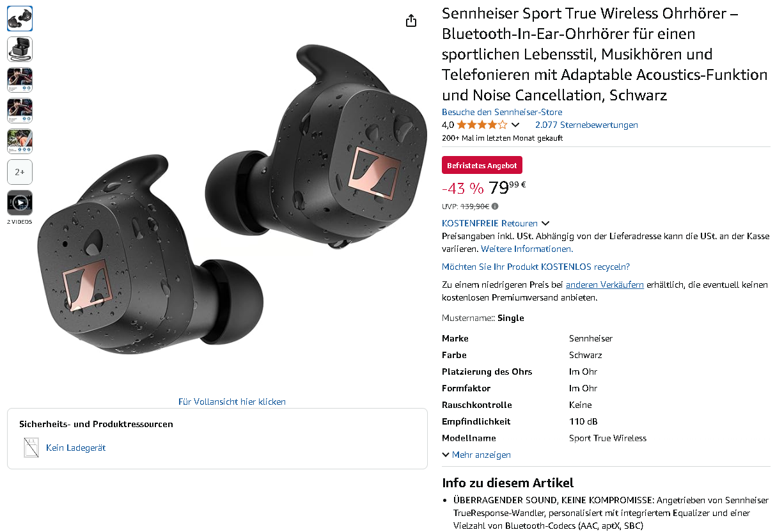Click the anderen Verkäufern link

click(604, 285)
